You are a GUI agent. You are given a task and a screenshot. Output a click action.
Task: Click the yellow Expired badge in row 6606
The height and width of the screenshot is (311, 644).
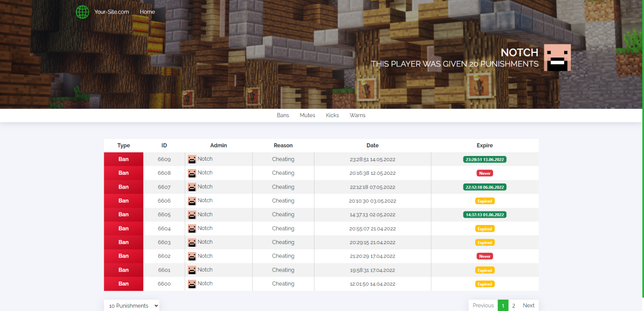485,201
